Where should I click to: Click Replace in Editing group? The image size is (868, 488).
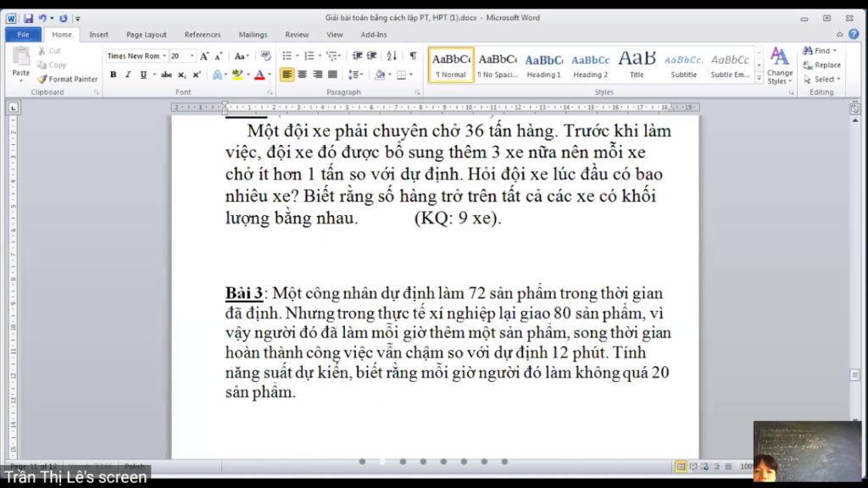pyautogui.click(x=822, y=64)
